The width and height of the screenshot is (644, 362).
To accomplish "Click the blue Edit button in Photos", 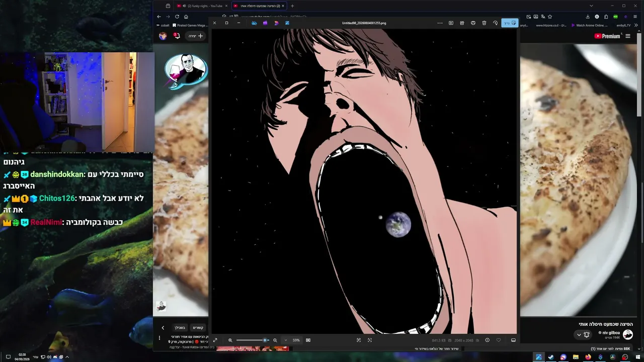I will pos(510,23).
